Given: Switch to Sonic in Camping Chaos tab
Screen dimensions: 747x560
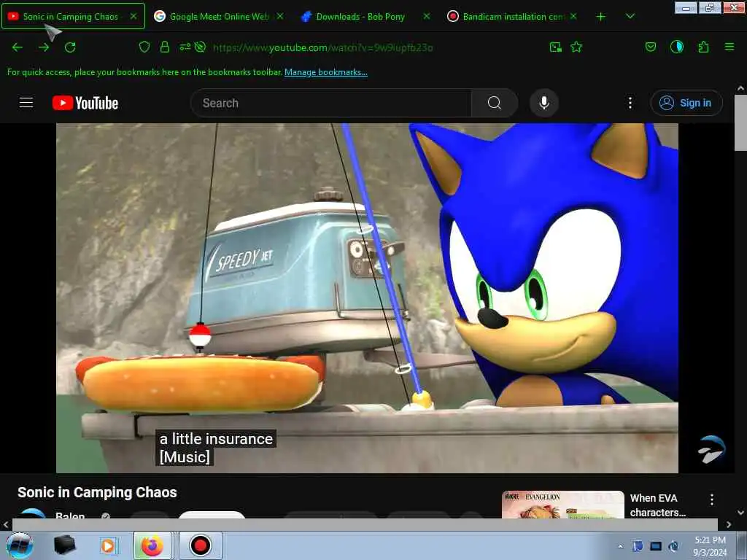Looking at the screenshot, I should click(x=71, y=16).
